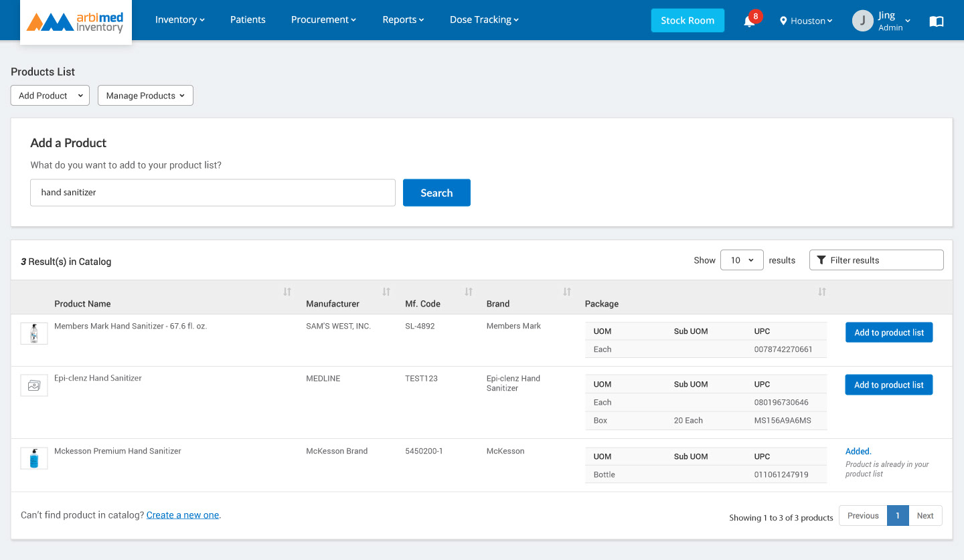Open the notifications bell icon
The width and height of the screenshot is (964, 560).
pyautogui.click(x=749, y=21)
